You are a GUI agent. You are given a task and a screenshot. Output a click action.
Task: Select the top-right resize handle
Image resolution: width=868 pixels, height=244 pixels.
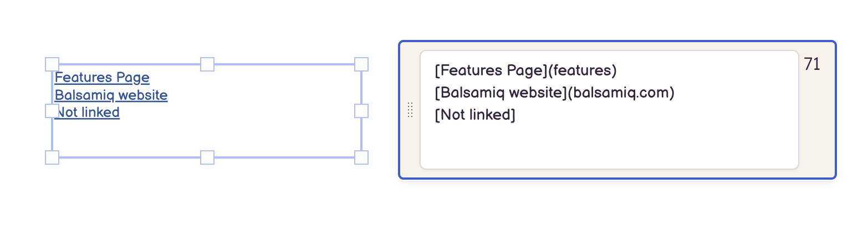point(361,64)
